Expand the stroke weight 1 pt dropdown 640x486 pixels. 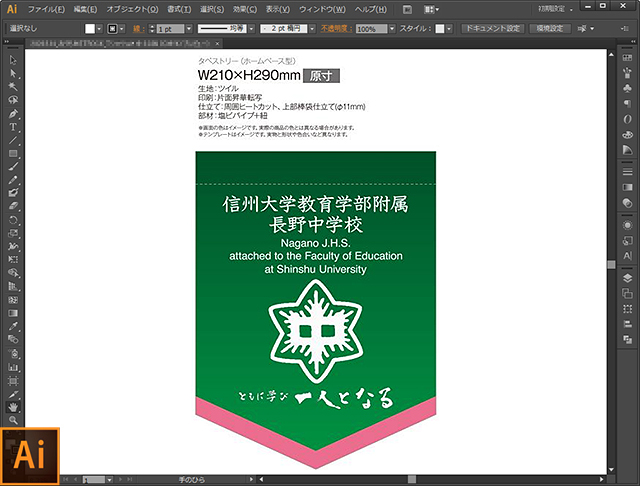tap(189, 29)
